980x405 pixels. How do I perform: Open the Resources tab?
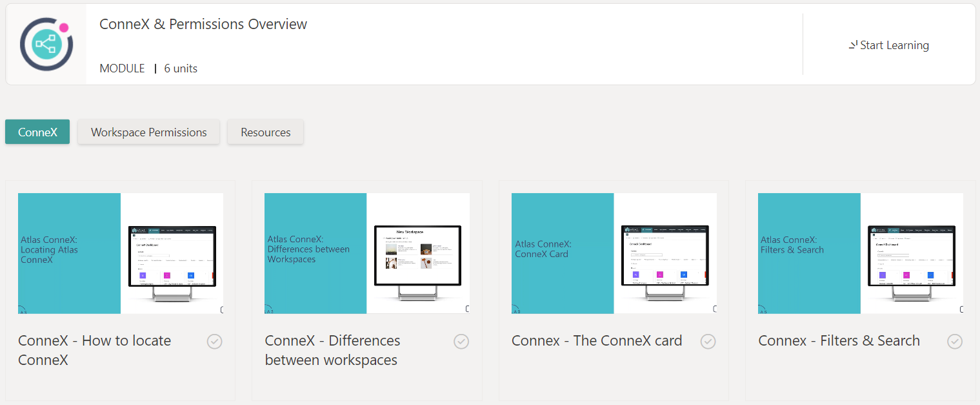point(265,132)
